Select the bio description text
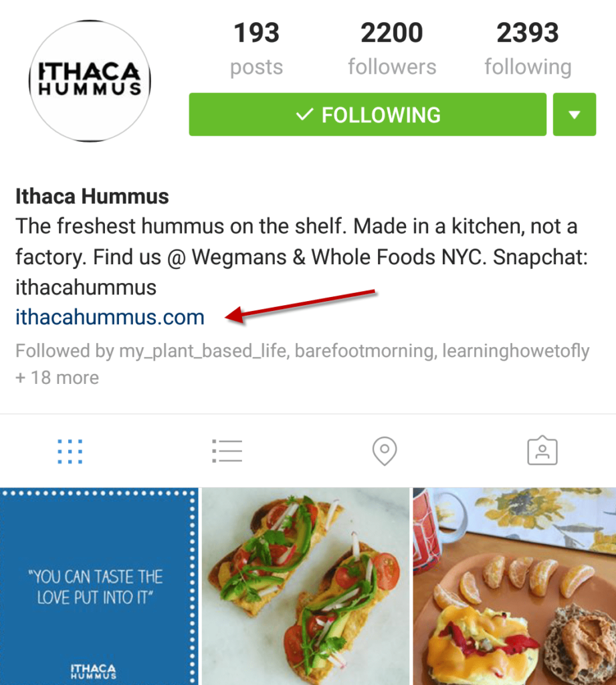616x685 pixels. pos(302,257)
